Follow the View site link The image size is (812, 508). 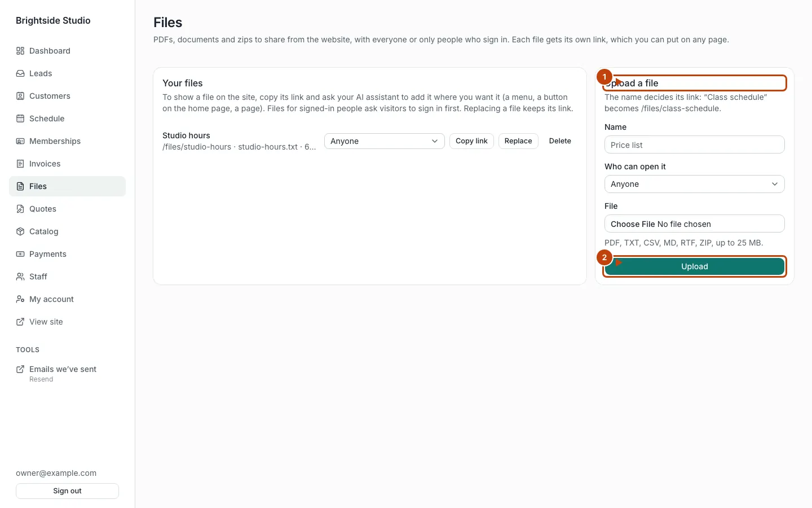tap(68, 322)
